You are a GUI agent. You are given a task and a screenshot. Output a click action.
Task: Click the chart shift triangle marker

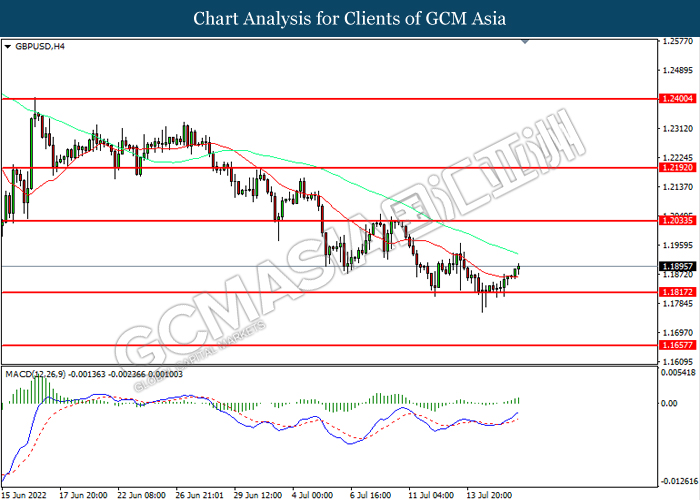coord(525,42)
